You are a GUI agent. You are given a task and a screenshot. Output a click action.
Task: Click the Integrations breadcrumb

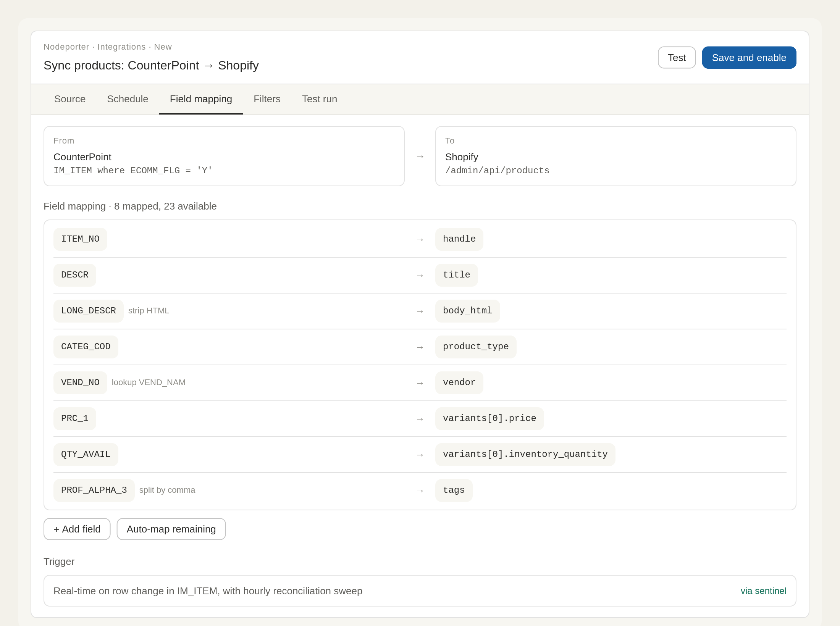pos(121,47)
